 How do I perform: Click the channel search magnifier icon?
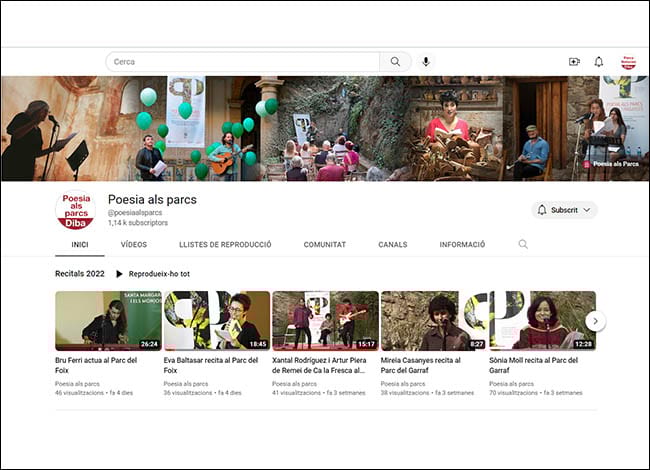coord(523,244)
